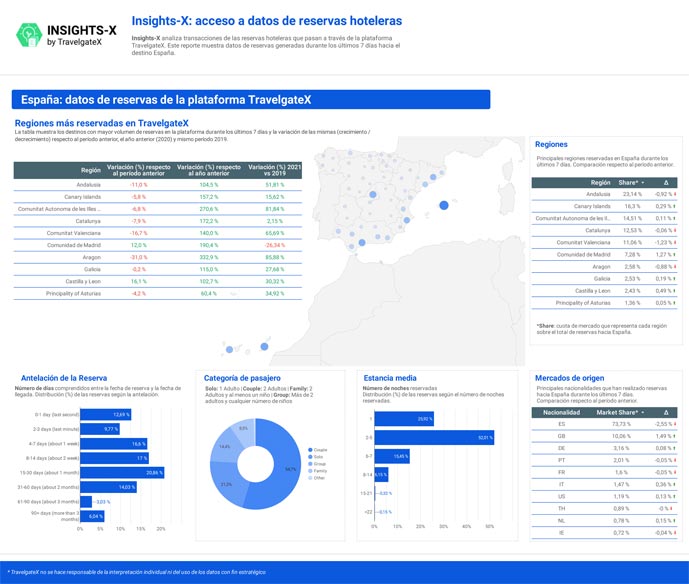The height and width of the screenshot is (584, 689).
Task: Click the Δ header in the Regiones table
Action: click(x=666, y=182)
